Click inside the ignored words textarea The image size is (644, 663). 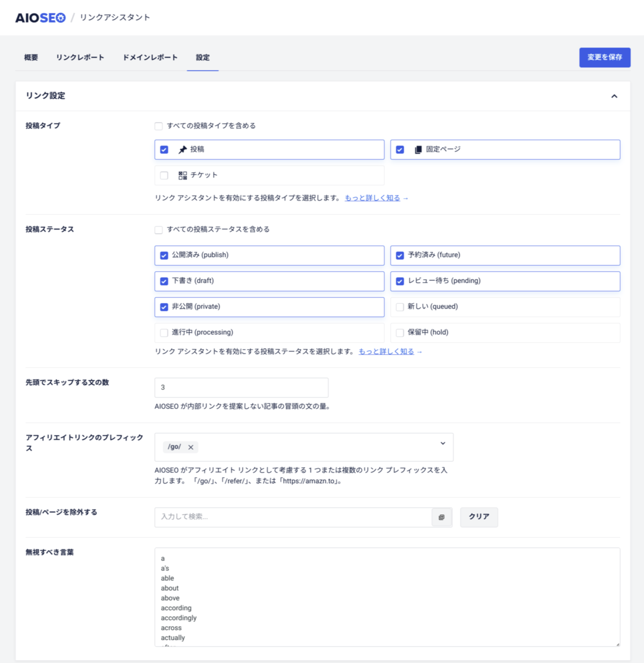387,597
